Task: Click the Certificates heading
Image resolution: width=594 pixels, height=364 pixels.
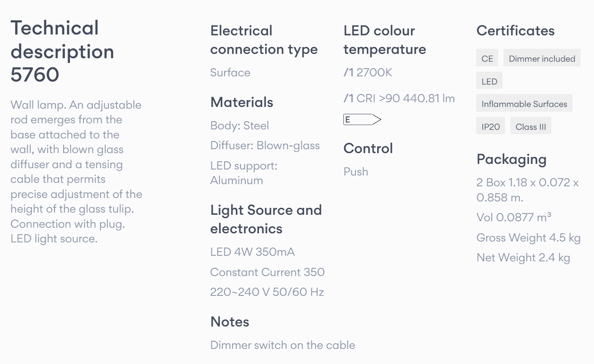Action: [515, 31]
